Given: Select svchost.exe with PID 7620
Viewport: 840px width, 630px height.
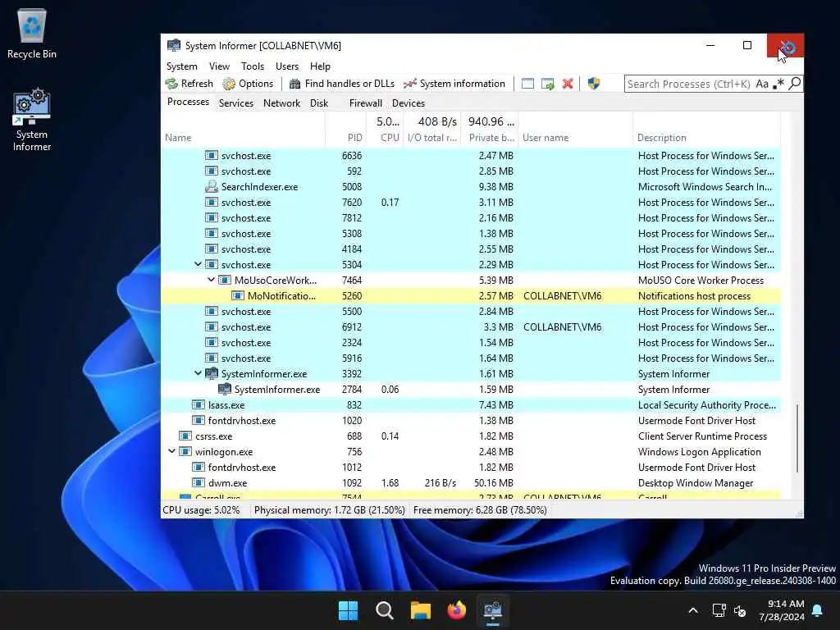Looking at the screenshot, I should click(x=470, y=202).
